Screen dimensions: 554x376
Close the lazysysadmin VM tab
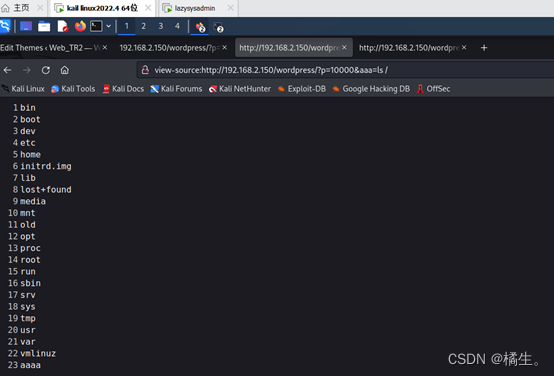click(x=230, y=8)
